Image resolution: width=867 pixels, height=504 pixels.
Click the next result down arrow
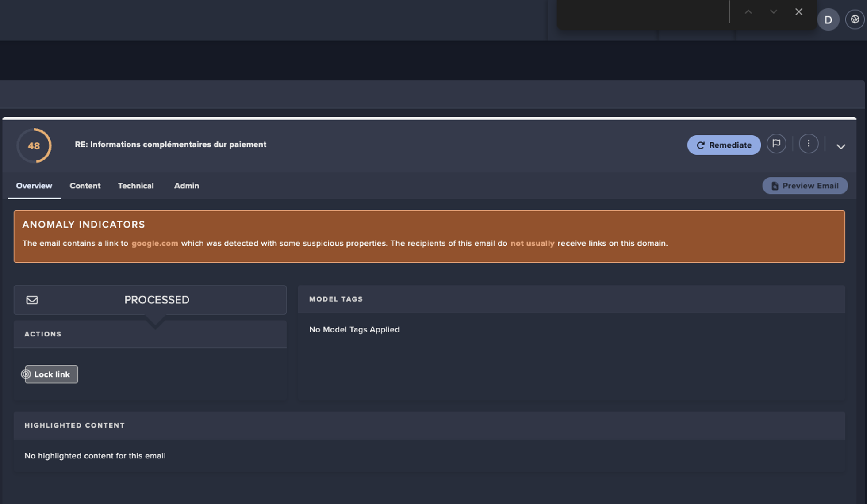pyautogui.click(x=773, y=12)
